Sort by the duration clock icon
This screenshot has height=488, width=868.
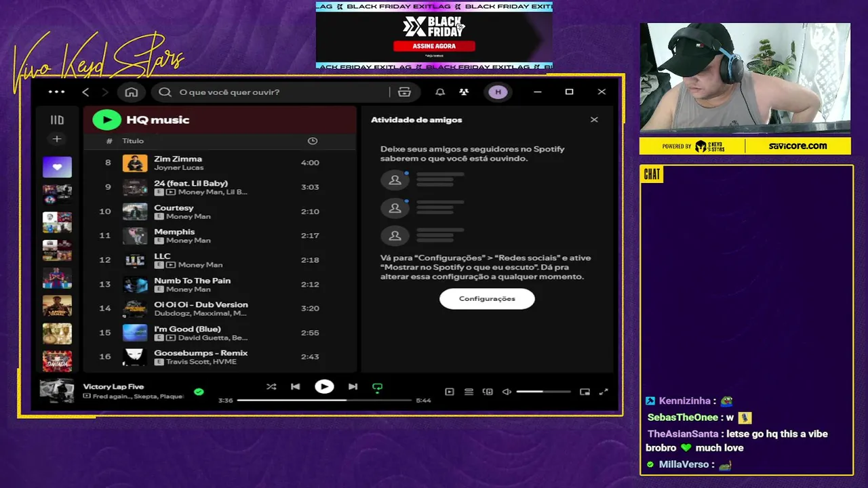(x=313, y=141)
